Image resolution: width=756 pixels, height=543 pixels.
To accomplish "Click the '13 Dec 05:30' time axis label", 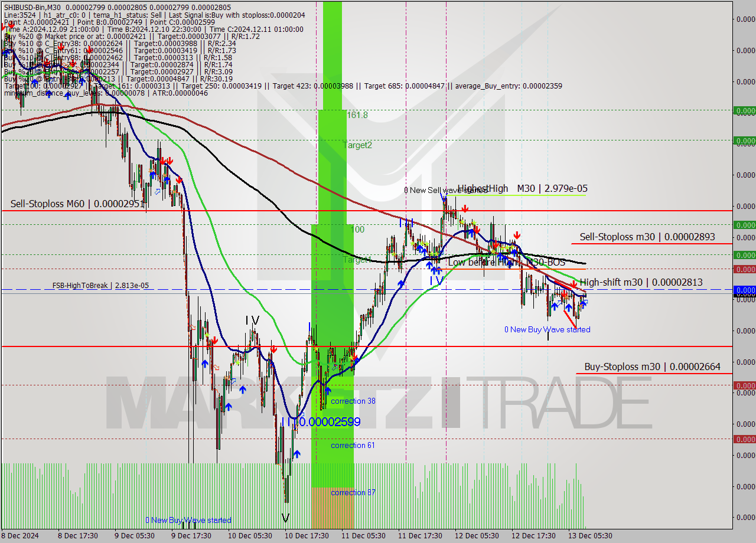I will (x=591, y=536).
